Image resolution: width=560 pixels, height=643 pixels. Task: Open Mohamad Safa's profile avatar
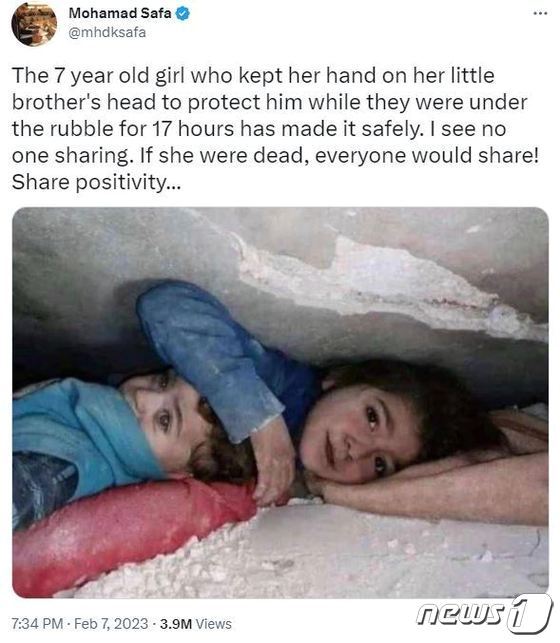[34, 24]
